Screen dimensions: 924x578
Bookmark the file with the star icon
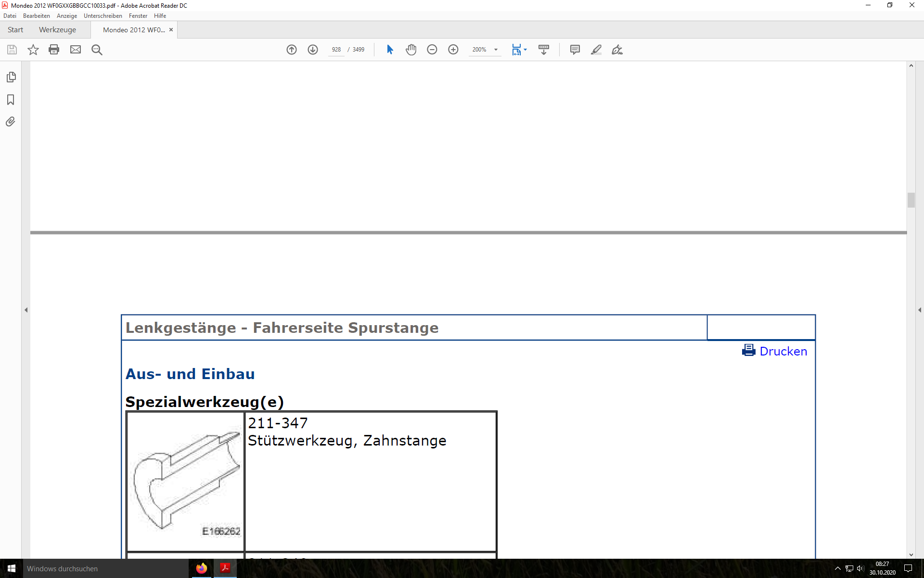coord(33,50)
